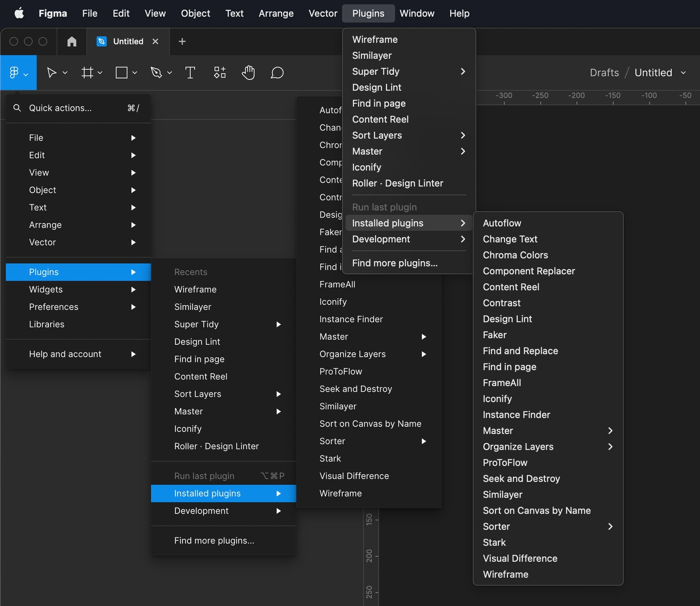Add a new tab with plus button
700x606 pixels.
tap(182, 42)
